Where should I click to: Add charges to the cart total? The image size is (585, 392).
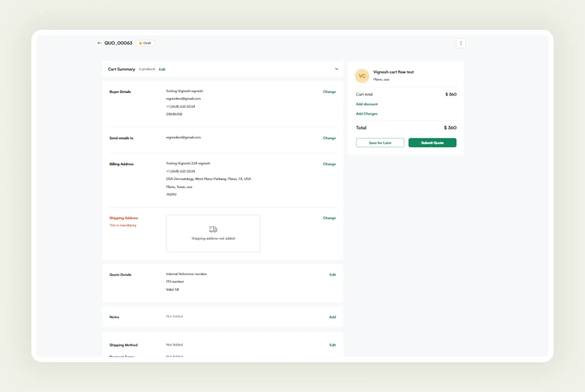pyautogui.click(x=367, y=114)
